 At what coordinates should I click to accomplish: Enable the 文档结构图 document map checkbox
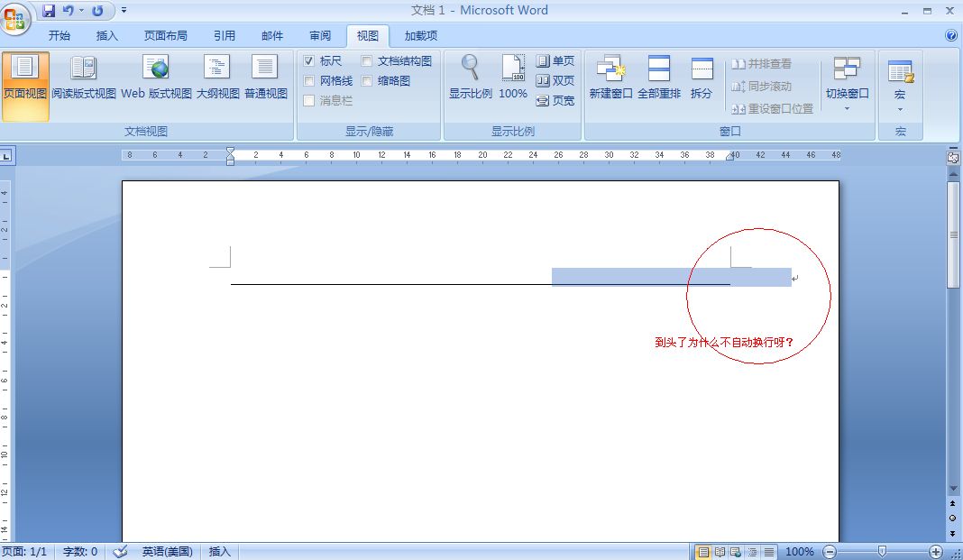coord(367,60)
